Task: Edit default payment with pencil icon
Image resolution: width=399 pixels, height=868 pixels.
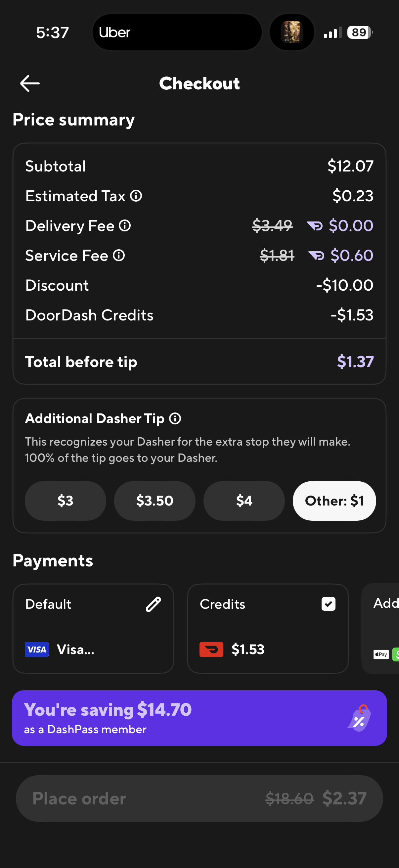Action: coord(153,604)
